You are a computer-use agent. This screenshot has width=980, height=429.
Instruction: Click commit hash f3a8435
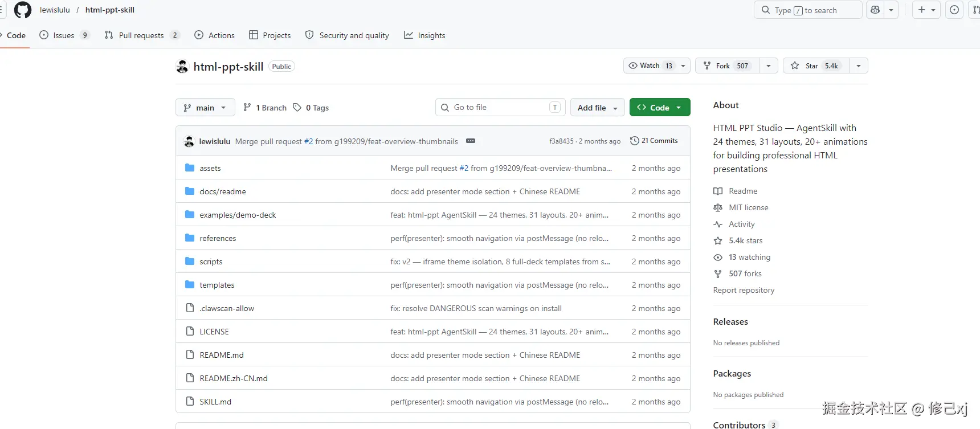click(x=561, y=141)
